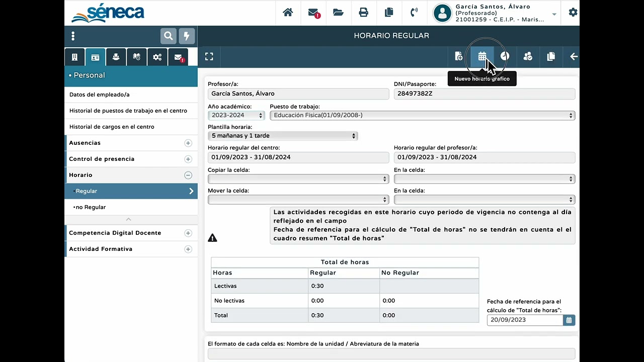Click the copy pages toolbar icon
The width and height of the screenshot is (644, 362).
(x=551, y=56)
